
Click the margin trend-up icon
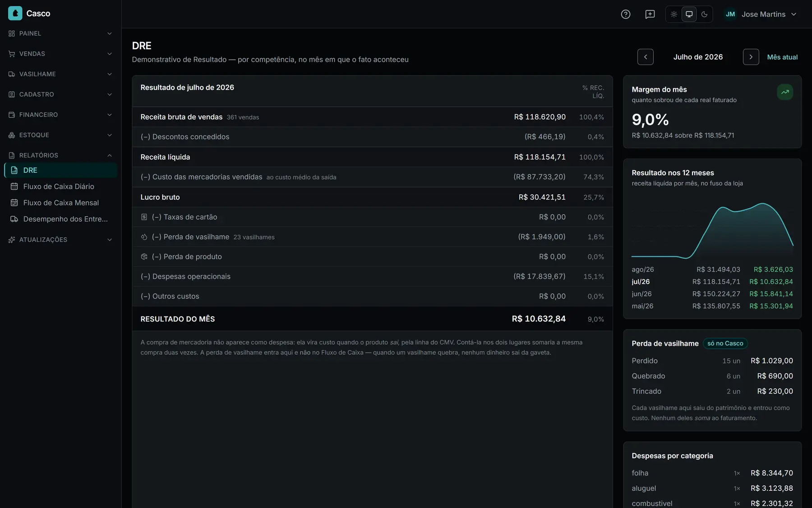[785, 92]
